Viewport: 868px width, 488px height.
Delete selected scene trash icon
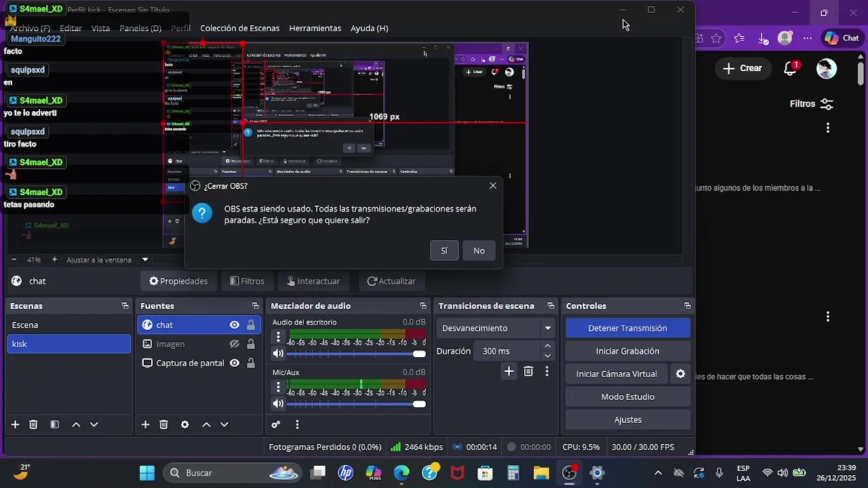[33, 425]
